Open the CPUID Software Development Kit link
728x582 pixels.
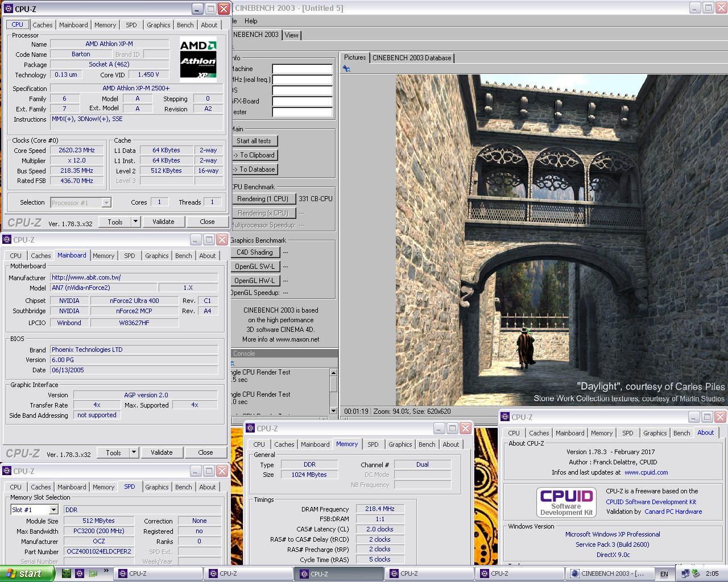tap(651, 502)
